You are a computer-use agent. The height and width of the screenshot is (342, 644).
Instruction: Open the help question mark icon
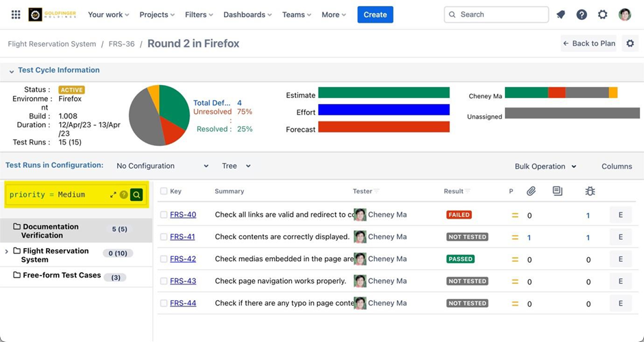click(x=582, y=14)
